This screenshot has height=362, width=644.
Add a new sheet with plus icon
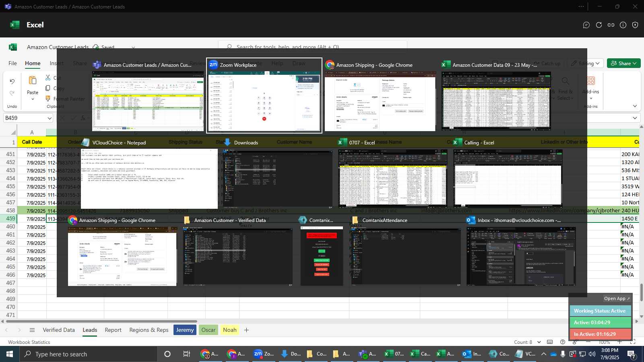(246, 330)
